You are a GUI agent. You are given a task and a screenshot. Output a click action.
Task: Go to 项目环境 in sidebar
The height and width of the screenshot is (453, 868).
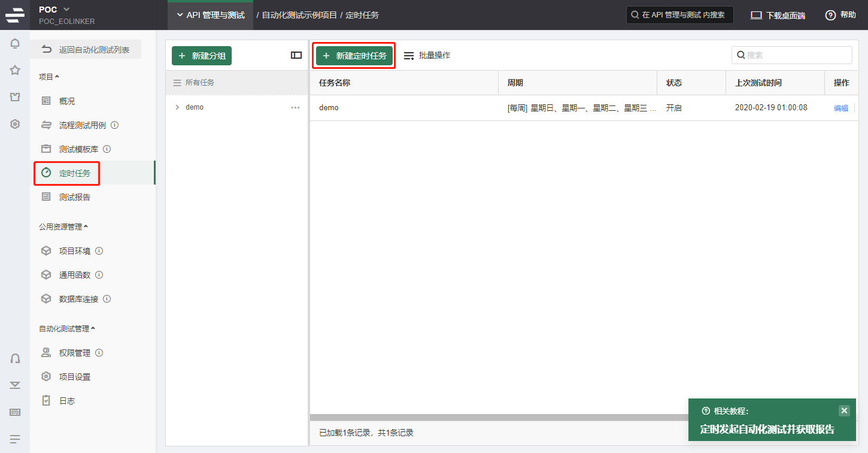(x=75, y=251)
